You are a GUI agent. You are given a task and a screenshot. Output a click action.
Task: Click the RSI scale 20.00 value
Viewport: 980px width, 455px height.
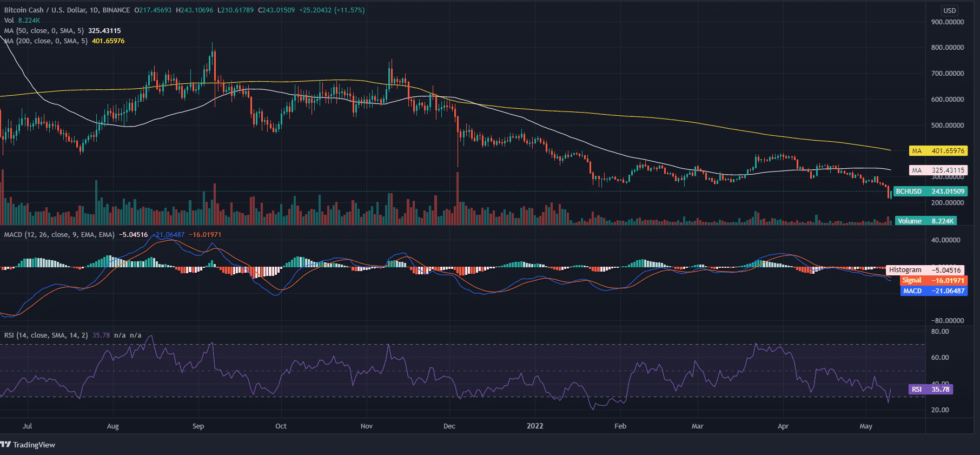(940, 410)
